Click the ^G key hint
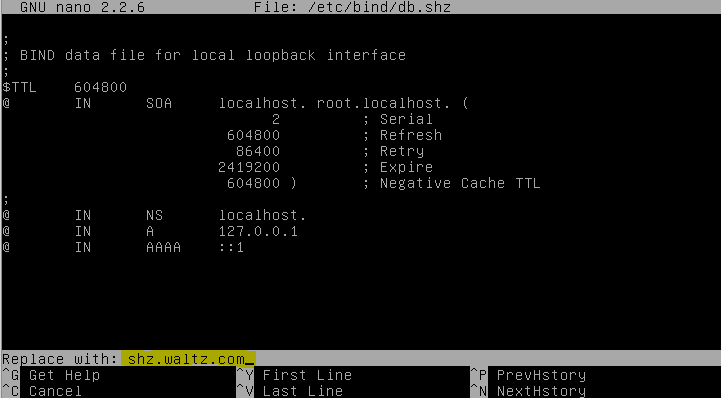The width and height of the screenshot is (721, 398). 11,375
